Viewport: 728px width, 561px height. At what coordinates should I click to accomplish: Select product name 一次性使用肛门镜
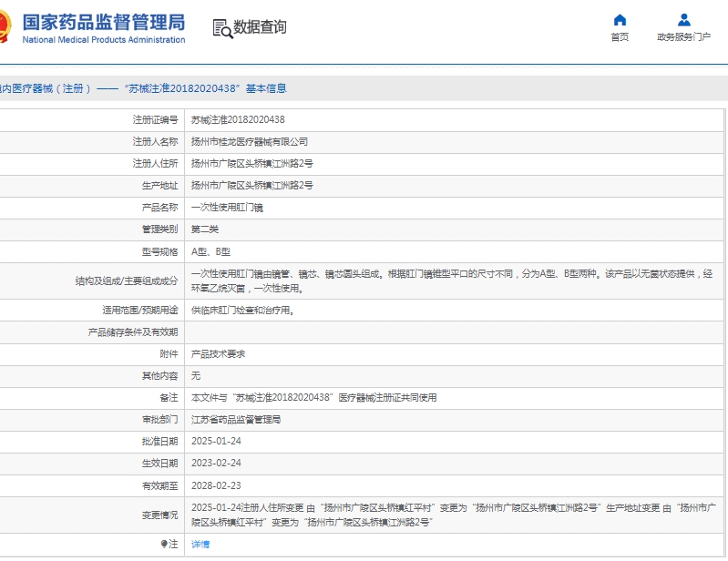point(227,208)
